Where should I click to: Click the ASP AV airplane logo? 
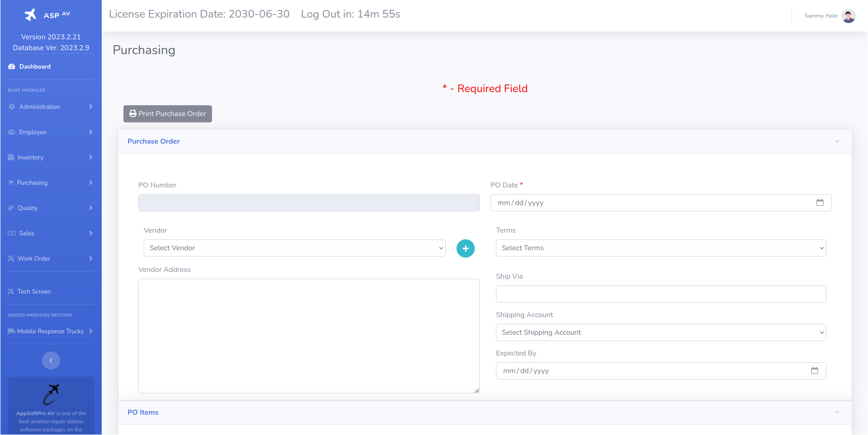pyautogui.click(x=30, y=15)
